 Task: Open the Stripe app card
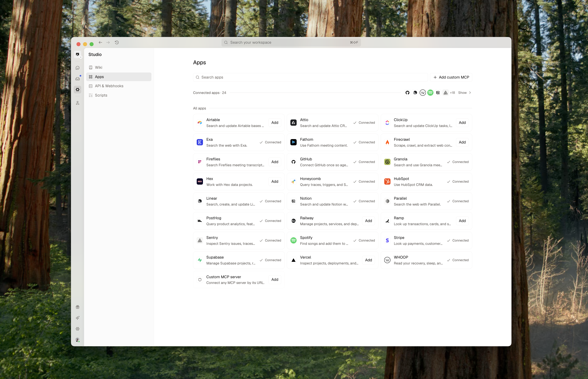point(426,240)
